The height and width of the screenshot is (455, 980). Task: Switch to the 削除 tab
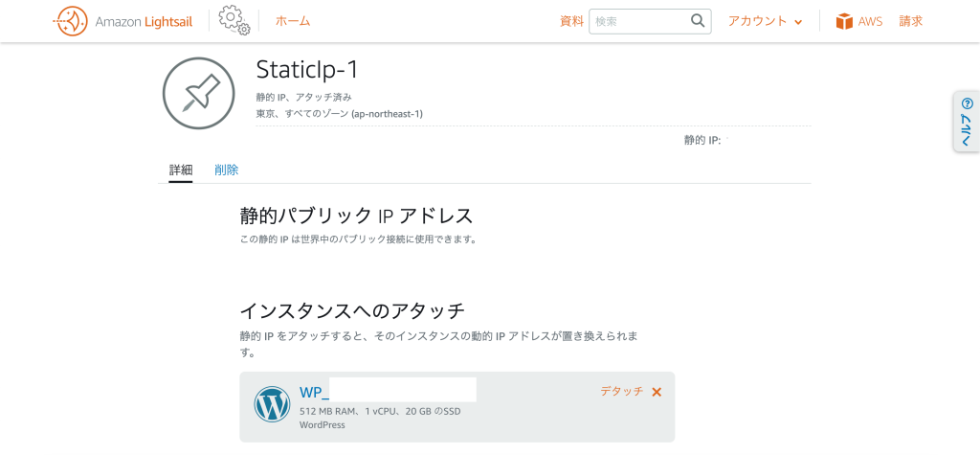pyautogui.click(x=226, y=170)
